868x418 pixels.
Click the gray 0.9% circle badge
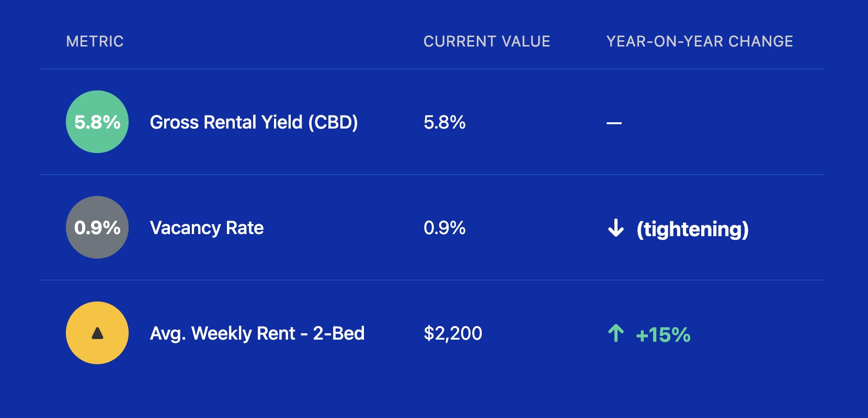pyautogui.click(x=97, y=227)
